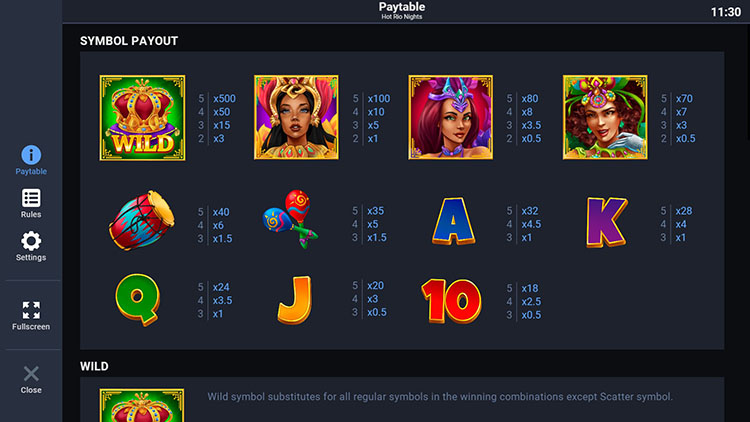Enter Fullscreen mode
This screenshot has height=422, width=750.
point(31,315)
